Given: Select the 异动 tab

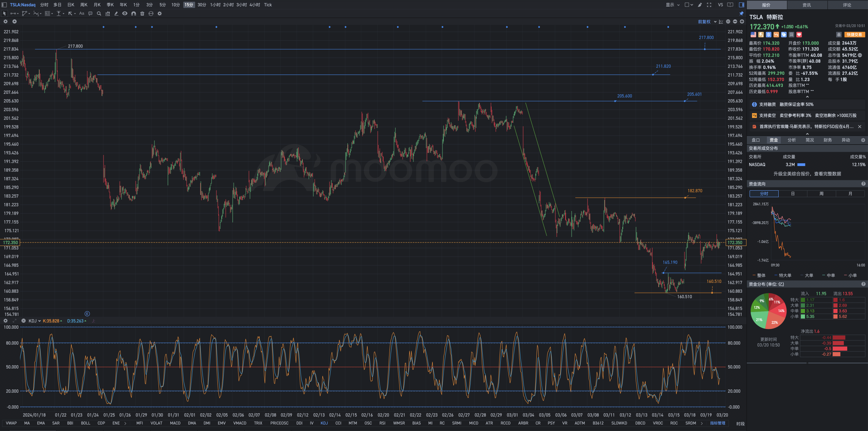Looking at the screenshot, I should click(x=846, y=140).
